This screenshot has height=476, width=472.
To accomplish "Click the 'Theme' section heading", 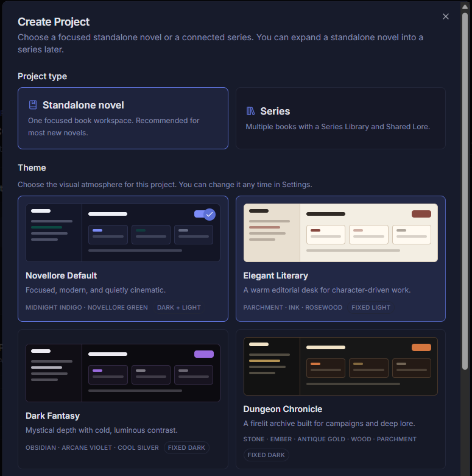I will pyautogui.click(x=32, y=168).
